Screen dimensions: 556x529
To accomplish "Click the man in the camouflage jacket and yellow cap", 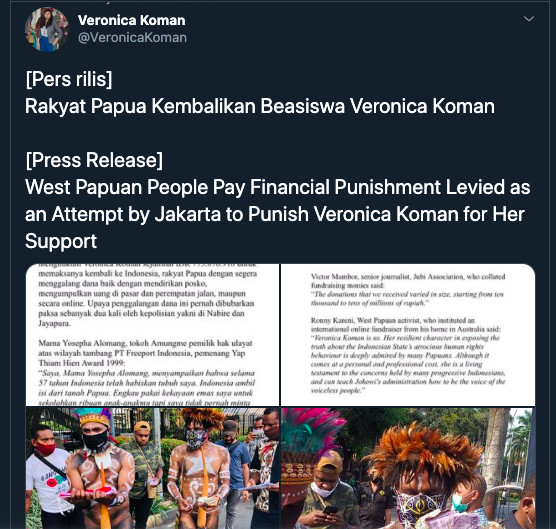I will (146, 457).
